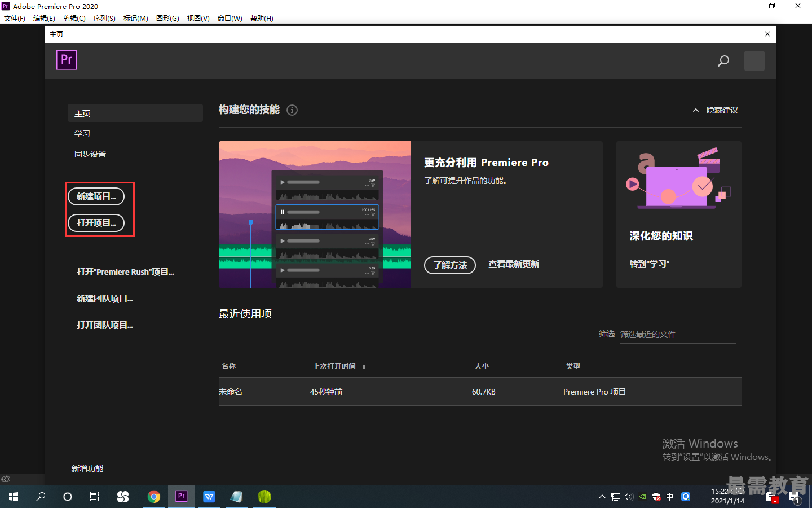Screen dimensions: 812x508
Task: Click the Premiere Pro logo in the home header
Action: (67, 60)
